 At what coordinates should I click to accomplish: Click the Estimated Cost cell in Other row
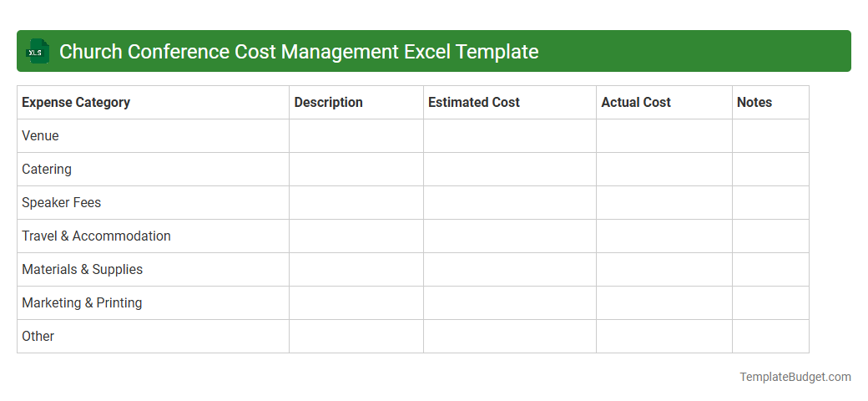[x=510, y=336]
